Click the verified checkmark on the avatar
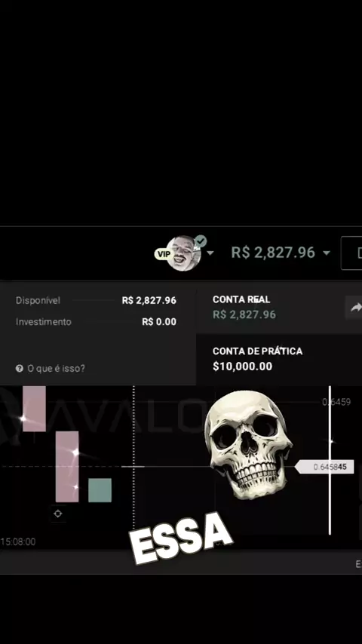The height and width of the screenshot is (644, 362). coord(201,241)
